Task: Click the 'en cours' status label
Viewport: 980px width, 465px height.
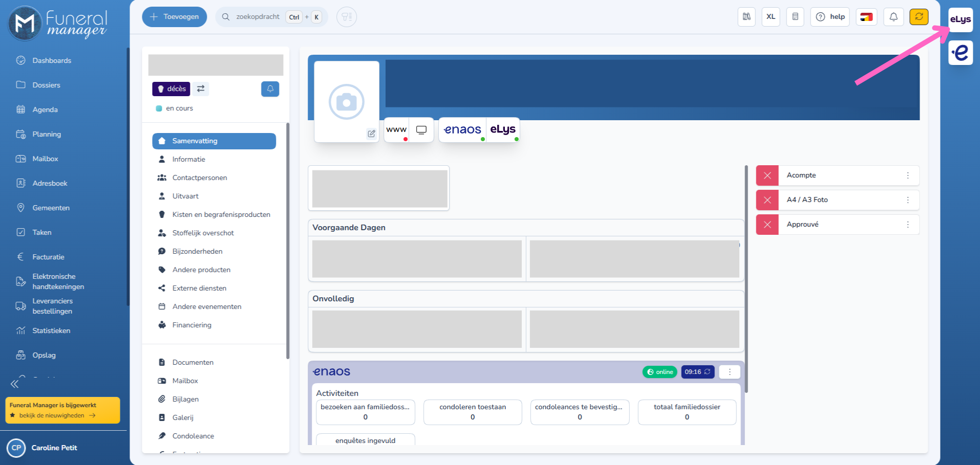Action: (179, 108)
